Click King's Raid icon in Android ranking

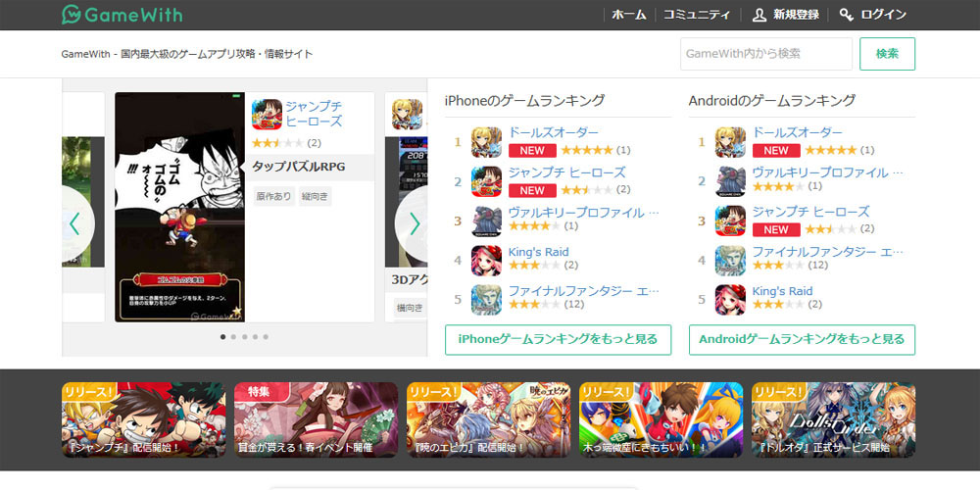pos(730,300)
